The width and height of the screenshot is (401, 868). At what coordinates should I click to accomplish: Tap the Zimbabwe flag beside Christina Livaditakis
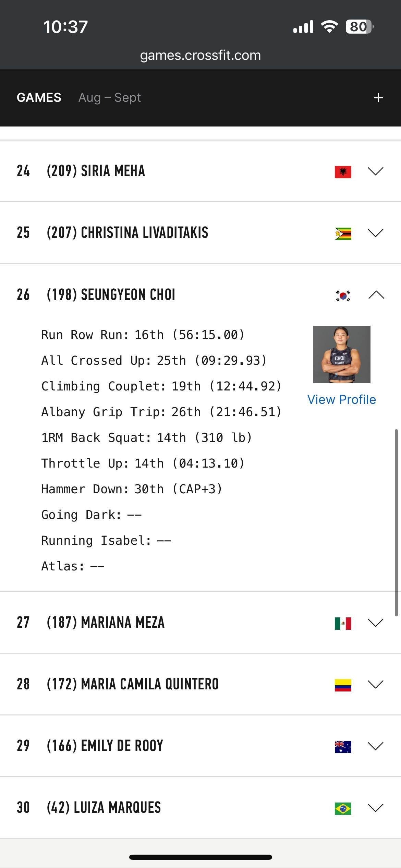point(343,233)
